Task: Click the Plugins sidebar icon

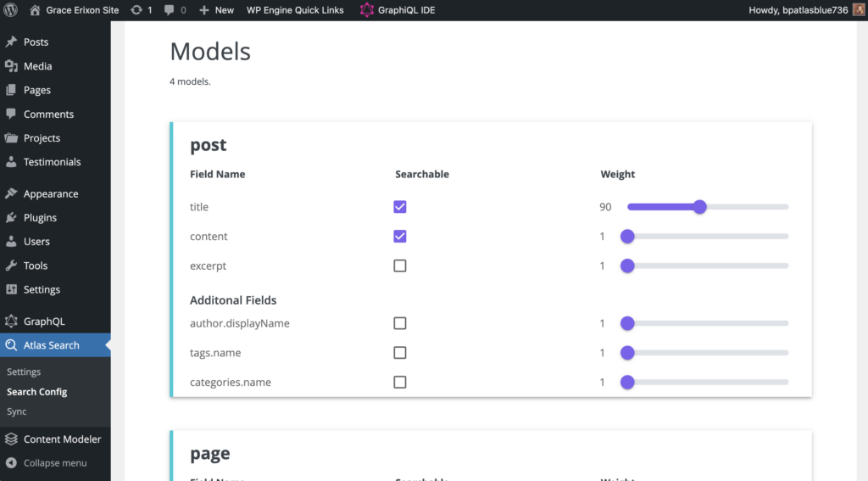Action: (11, 218)
